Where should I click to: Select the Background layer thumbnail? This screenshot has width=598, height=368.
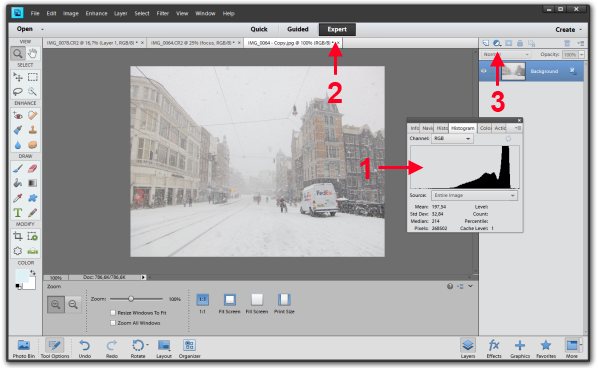tap(513, 71)
